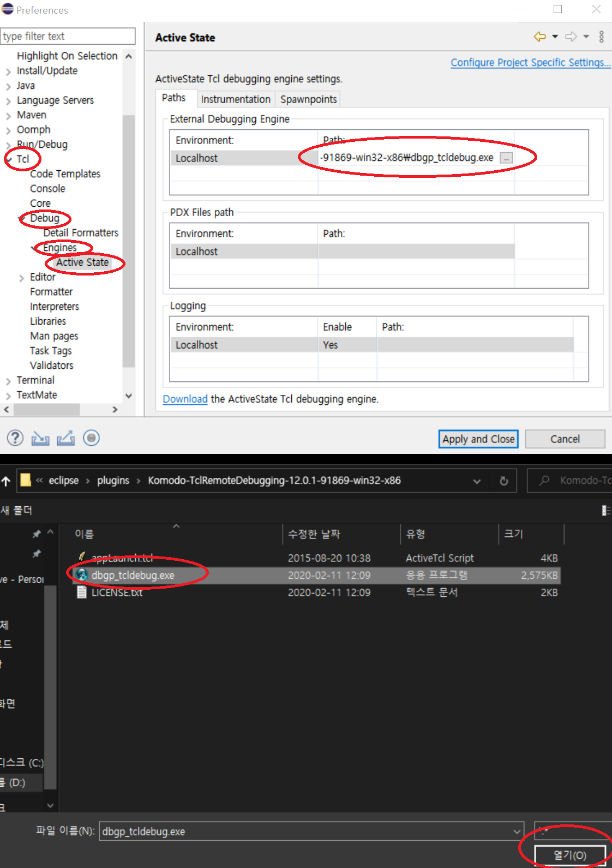Expand the Terminal tree node
The height and width of the screenshot is (868, 612).
click(8, 381)
